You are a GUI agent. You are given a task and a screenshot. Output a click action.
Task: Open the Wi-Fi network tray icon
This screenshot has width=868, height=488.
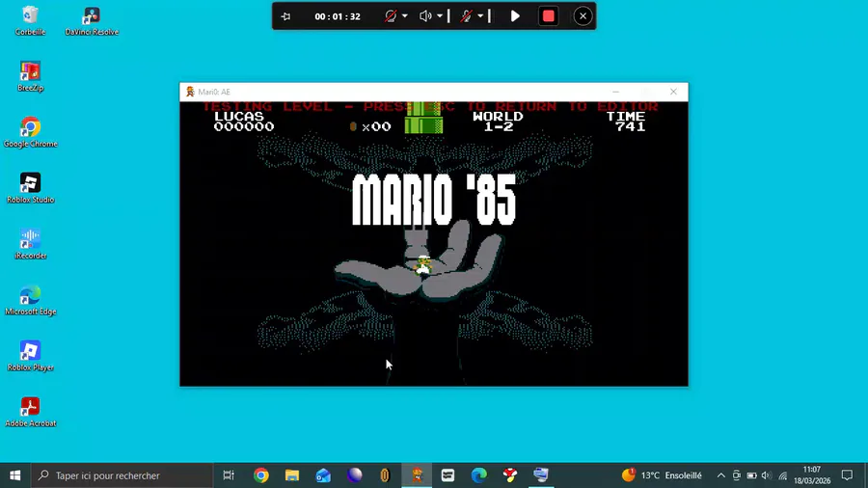coord(782,475)
